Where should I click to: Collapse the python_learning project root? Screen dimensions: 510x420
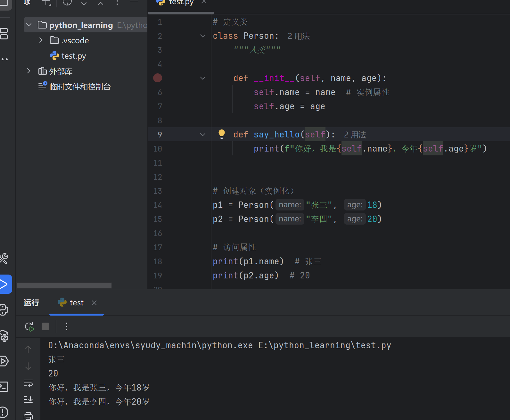(x=29, y=25)
